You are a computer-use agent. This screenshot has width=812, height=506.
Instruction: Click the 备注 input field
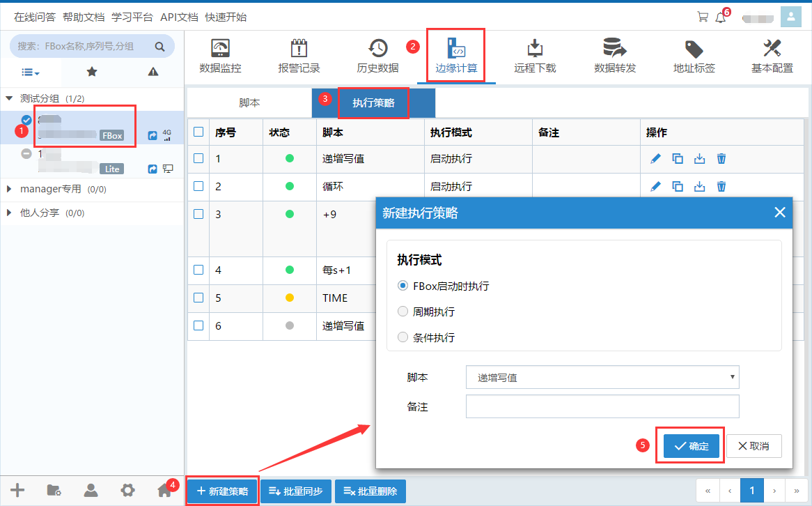pyautogui.click(x=602, y=406)
